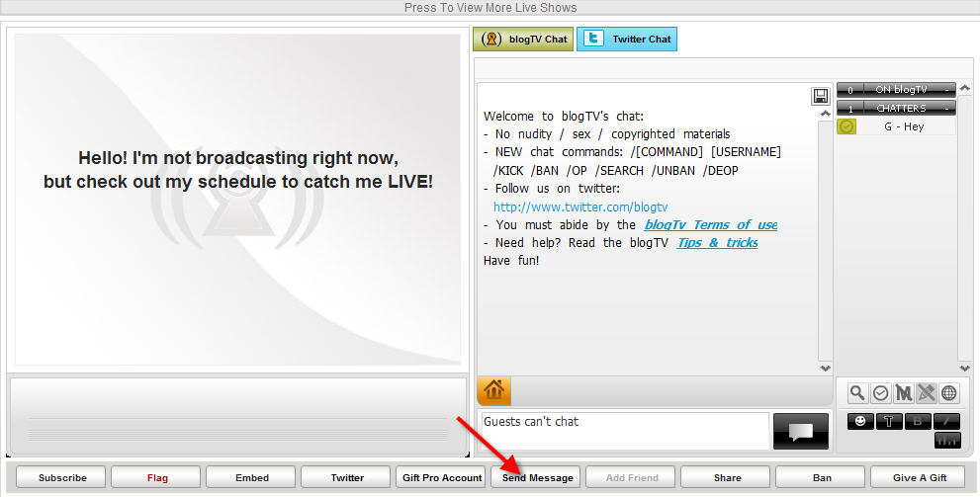The height and width of the screenshot is (497, 980).
Task: Click the M icon in chat tools
Action: pos(903,393)
